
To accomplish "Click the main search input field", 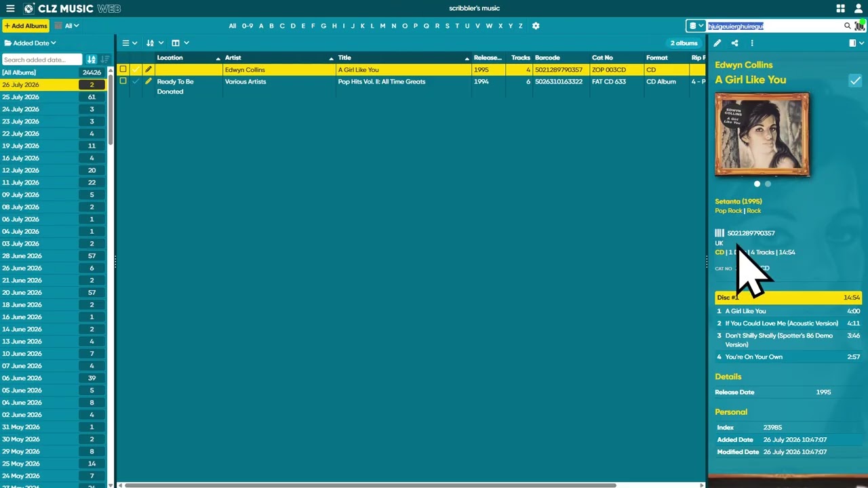I will coord(774,26).
